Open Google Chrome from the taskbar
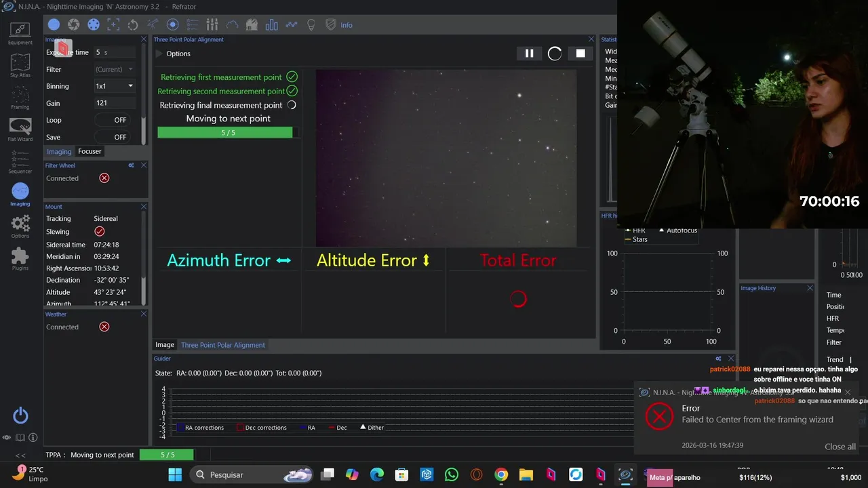 501,474
